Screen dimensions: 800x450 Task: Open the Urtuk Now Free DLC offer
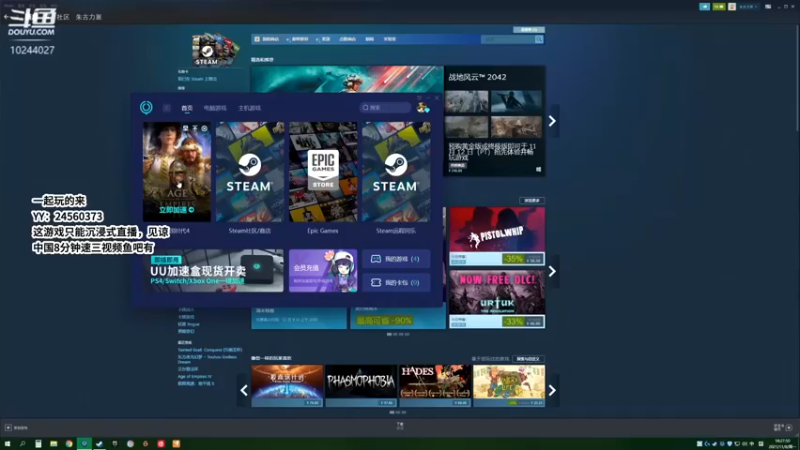(x=497, y=299)
